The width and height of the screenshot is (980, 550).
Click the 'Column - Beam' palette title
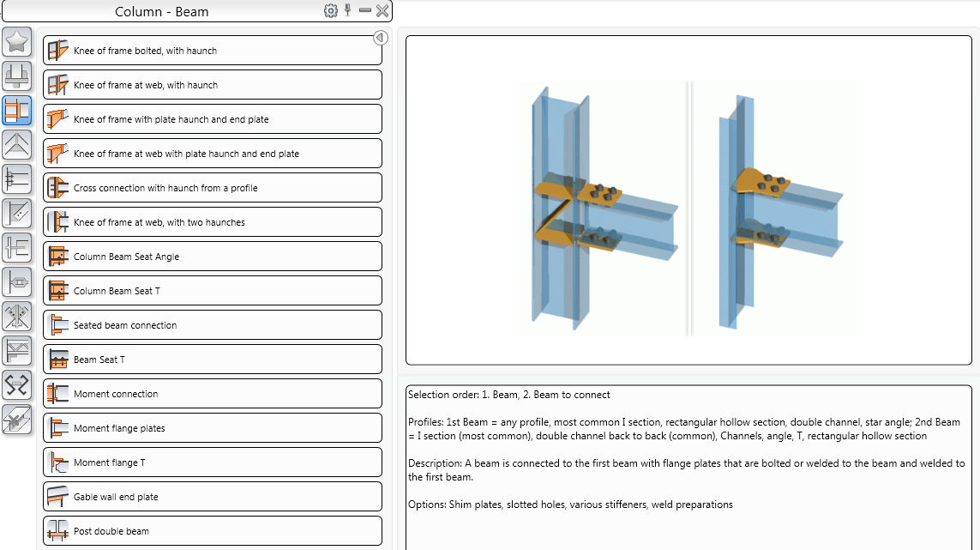click(x=162, y=12)
